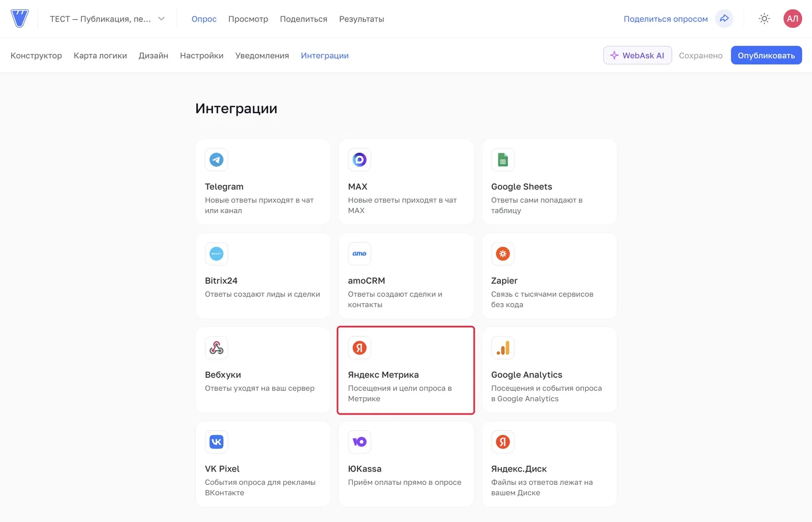Click the VK Pixel icon
812x522 pixels.
point(216,442)
